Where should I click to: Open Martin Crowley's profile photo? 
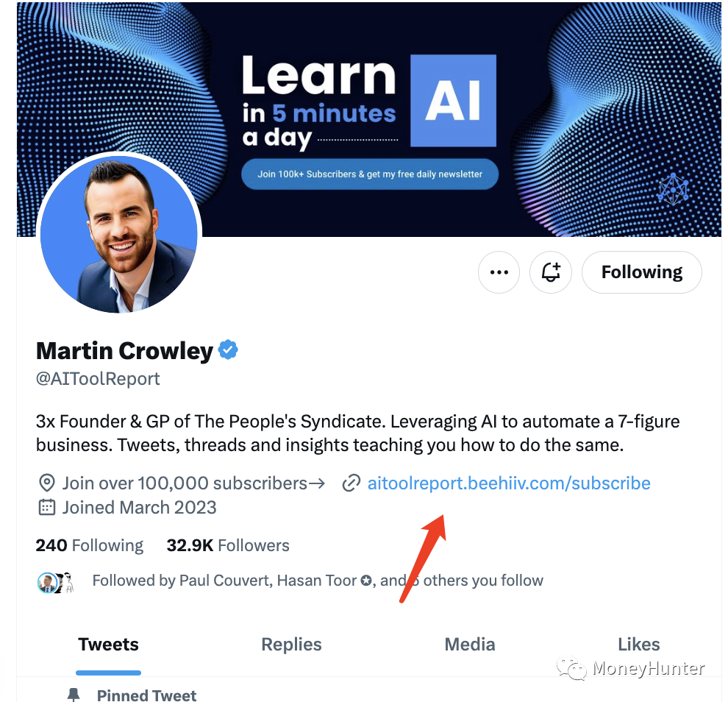[119, 233]
